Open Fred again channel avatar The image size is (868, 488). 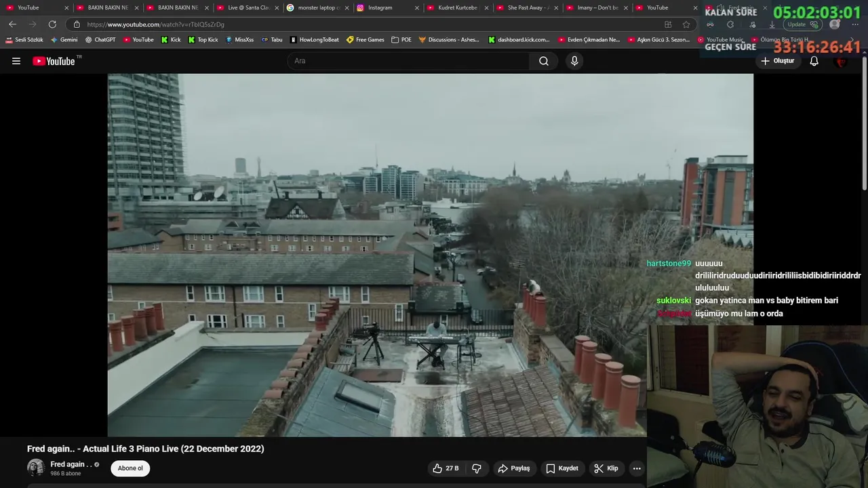[x=35, y=468]
